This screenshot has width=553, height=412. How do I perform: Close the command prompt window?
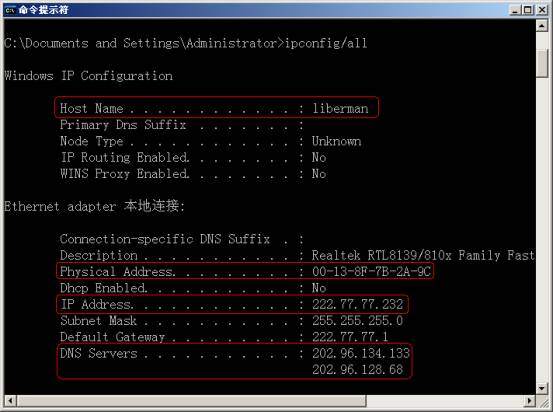click(542, 10)
